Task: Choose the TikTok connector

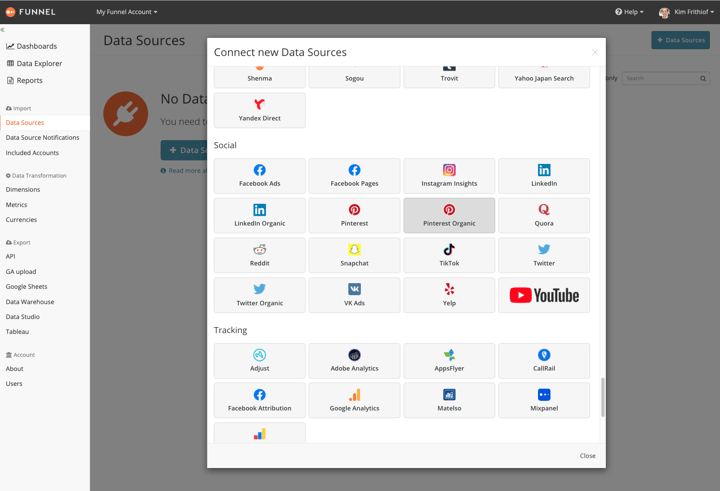Action: (449, 255)
